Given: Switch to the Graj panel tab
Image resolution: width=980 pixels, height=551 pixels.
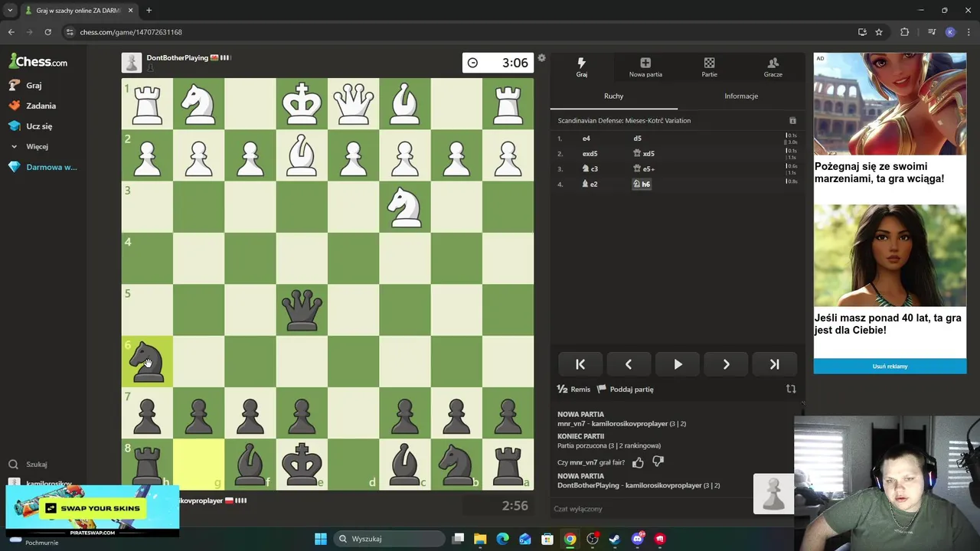Looking at the screenshot, I should pos(581,67).
